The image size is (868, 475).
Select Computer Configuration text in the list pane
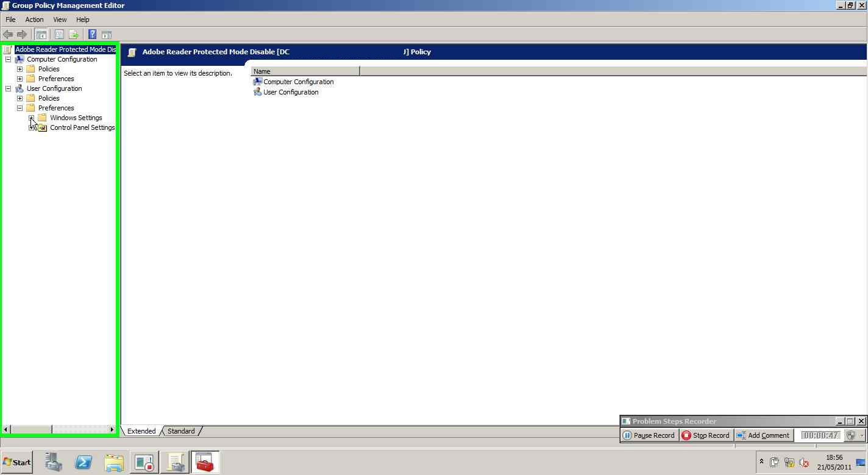tap(299, 82)
